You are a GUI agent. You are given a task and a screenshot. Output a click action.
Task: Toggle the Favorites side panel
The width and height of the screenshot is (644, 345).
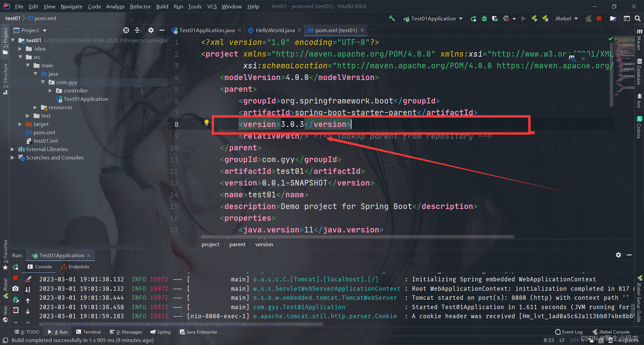tap(5, 255)
